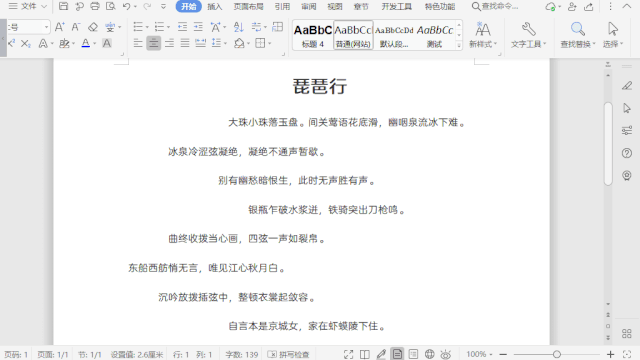Click the Chinese layout A icon
Image resolution: width=640 pixels, height=360 pixels.
tap(215, 27)
